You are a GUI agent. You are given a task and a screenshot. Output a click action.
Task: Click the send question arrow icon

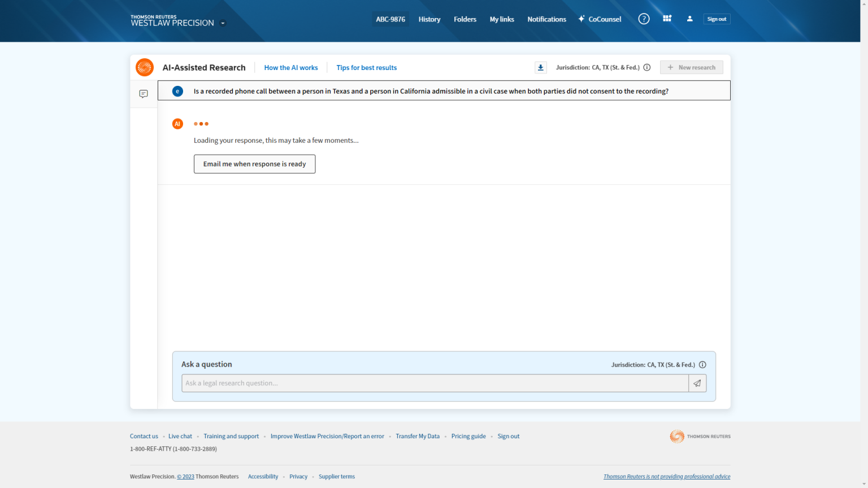(697, 383)
